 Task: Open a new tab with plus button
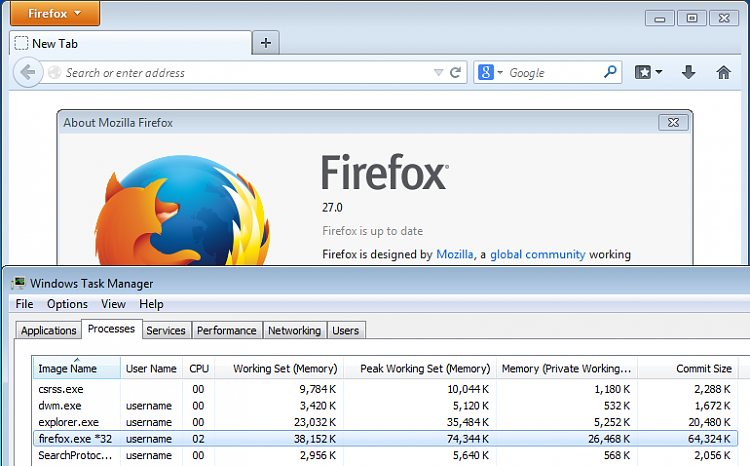coord(266,43)
